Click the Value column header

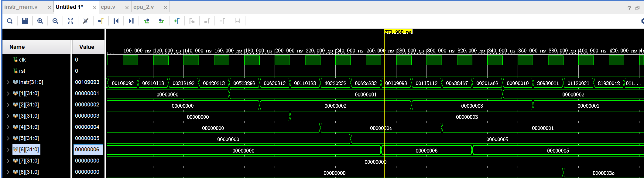click(x=88, y=47)
